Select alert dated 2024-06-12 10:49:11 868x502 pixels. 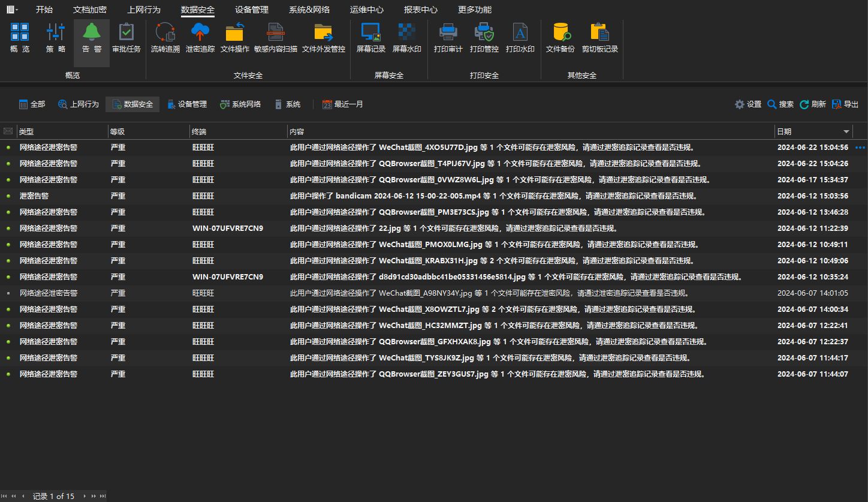pyautogui.click(x=434, y=245)
